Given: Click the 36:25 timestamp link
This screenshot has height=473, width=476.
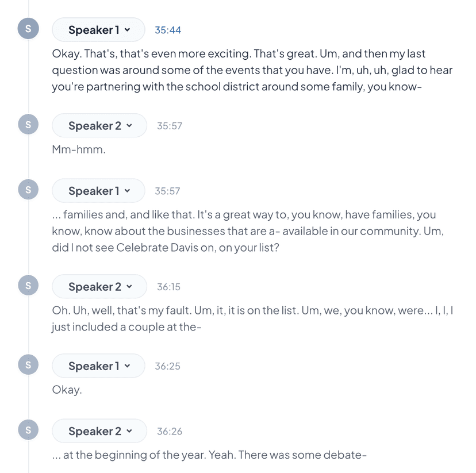Looking at the screenshot, I should [167, 366].
